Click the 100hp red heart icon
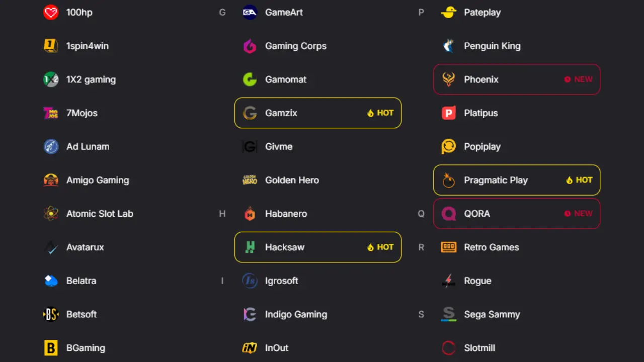 (51, 13)
